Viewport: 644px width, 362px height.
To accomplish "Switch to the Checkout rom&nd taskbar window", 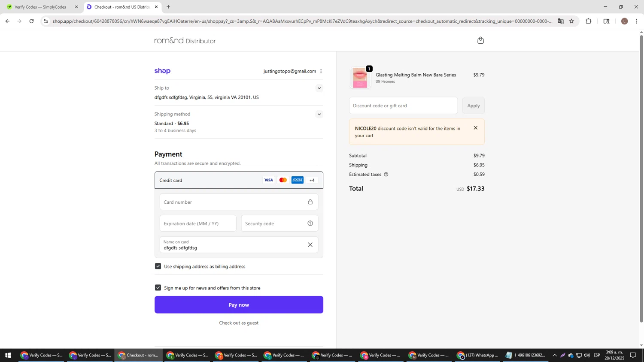I will (x=138, y=355).
